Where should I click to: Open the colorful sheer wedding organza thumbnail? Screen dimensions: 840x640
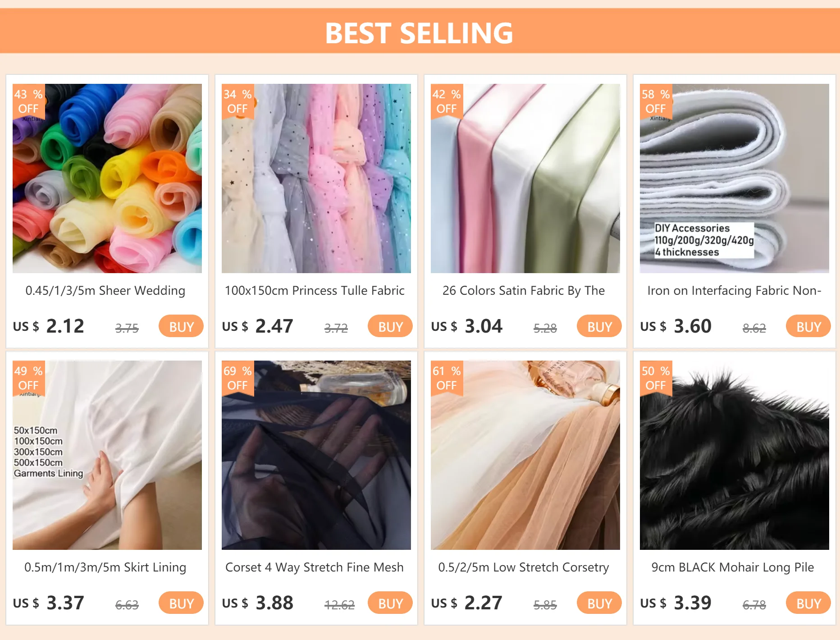click(107, 178)
